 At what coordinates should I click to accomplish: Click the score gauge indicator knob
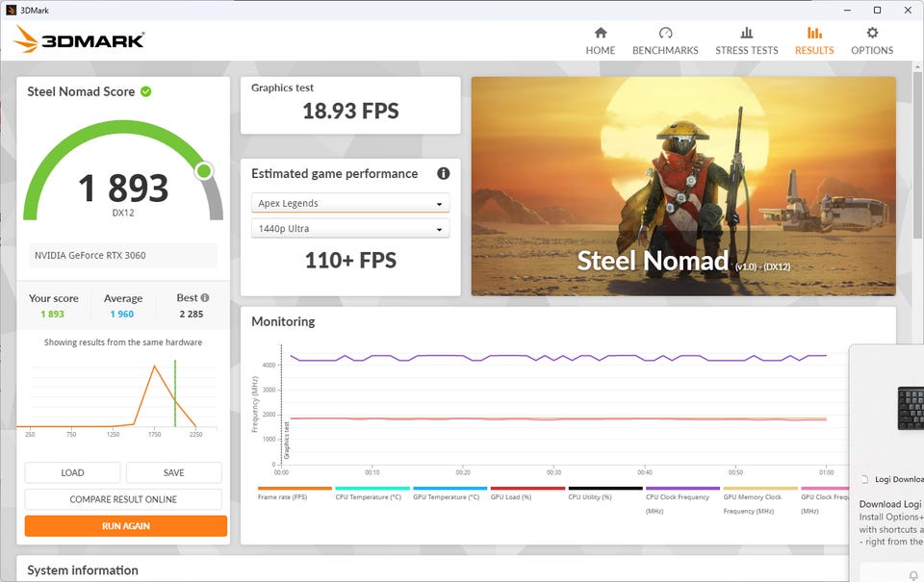[204, 171]
